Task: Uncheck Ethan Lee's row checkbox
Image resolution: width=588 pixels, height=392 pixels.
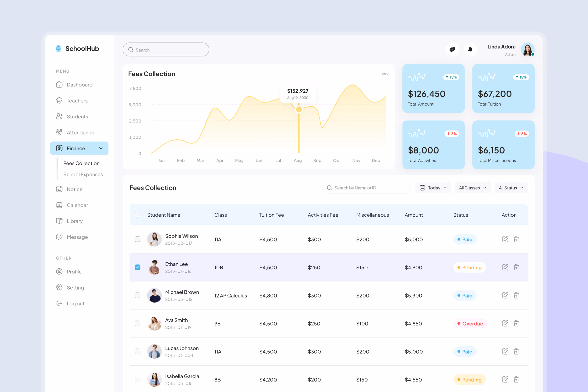Action: [137, 267]
